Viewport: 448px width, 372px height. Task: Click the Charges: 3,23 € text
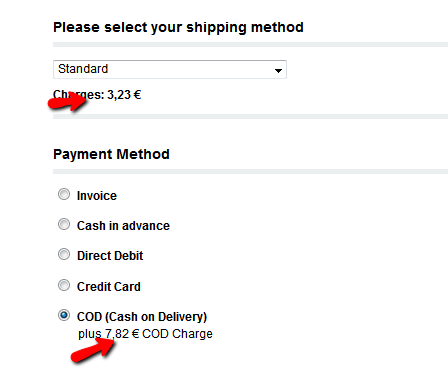click(97, 95)
